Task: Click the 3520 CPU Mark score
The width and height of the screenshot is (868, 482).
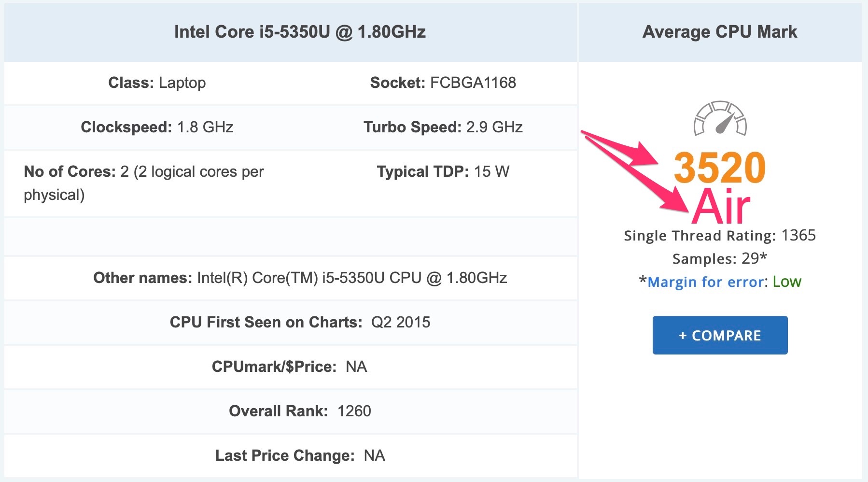Action: pyautogui.click(x=720, y=168)
